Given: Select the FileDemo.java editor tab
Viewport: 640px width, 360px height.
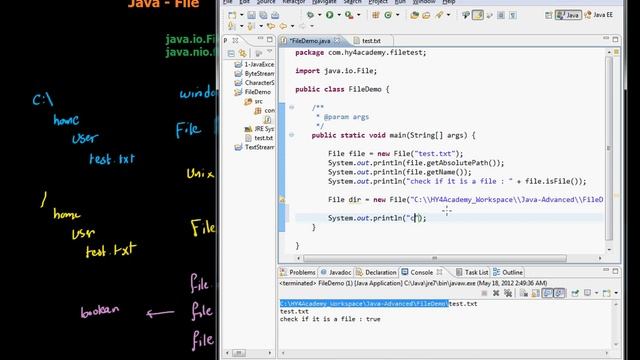Looking at the screenshot, I should 310,41.
